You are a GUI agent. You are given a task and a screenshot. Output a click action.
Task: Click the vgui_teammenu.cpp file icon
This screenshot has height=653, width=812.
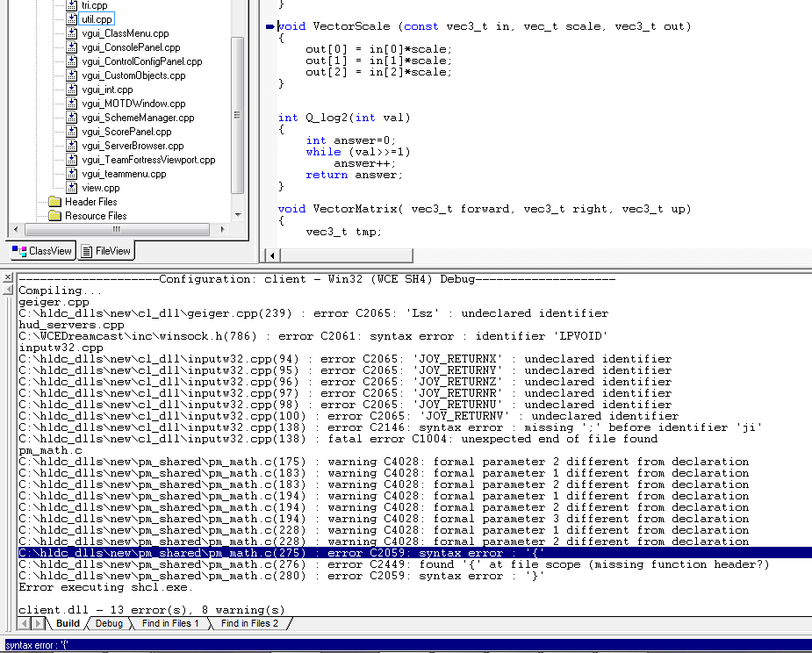pos(72,174)
